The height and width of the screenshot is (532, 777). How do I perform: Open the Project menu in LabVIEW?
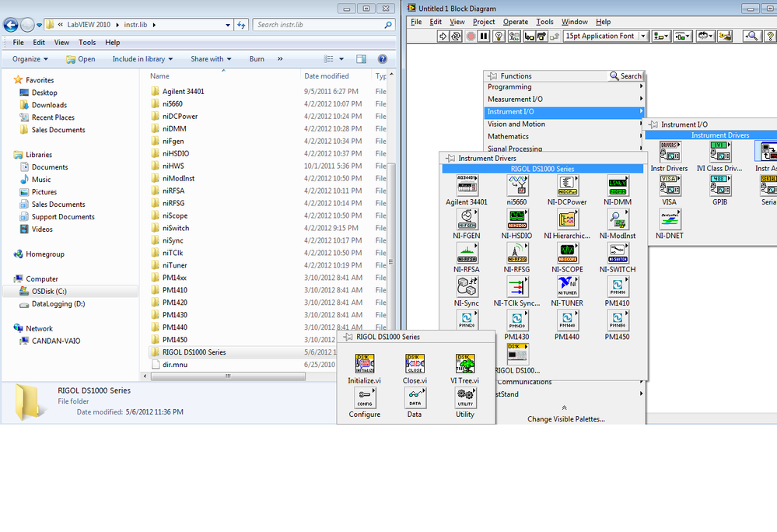(484, 22)
